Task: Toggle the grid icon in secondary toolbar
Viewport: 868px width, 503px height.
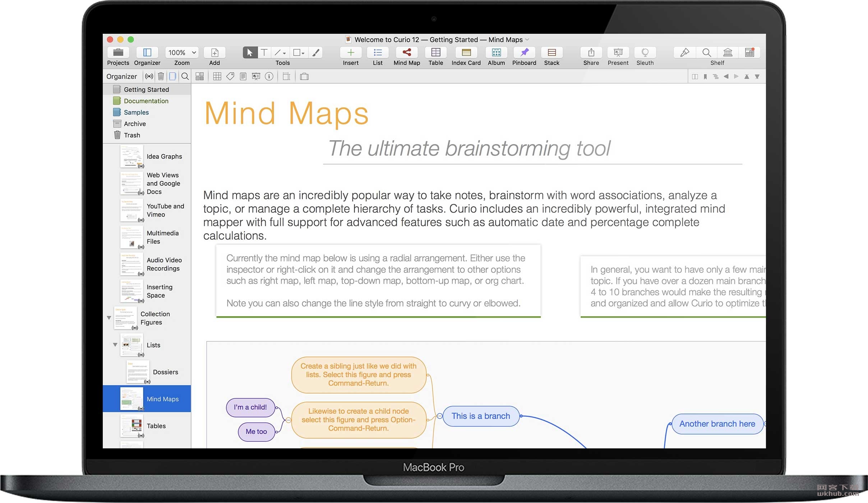Action: tap(217, 76)
